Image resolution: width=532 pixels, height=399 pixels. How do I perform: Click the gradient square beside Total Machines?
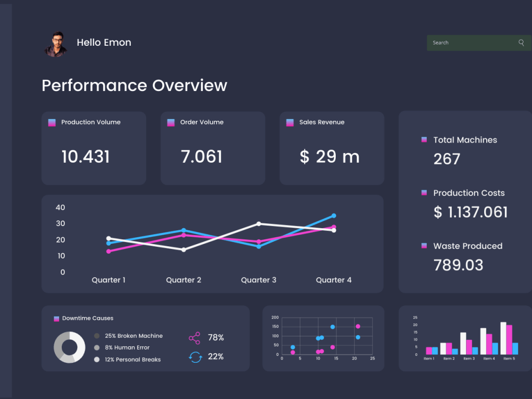click(x=424, y=139)
